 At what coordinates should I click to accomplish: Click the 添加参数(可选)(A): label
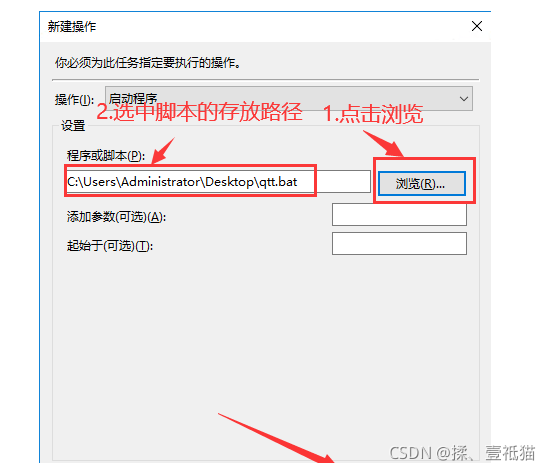(116, 217)
